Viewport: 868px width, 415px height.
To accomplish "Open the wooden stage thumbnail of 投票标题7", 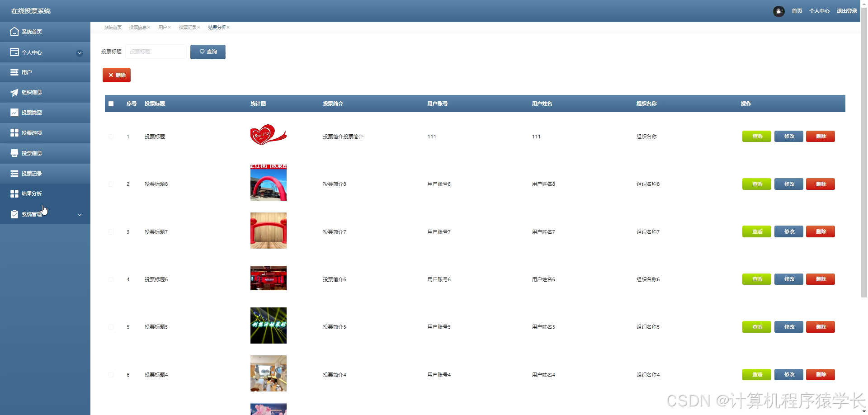I will point(269,231).
